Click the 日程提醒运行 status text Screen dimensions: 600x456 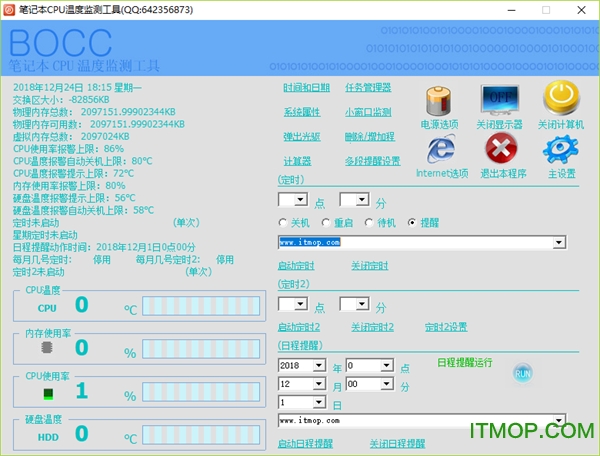465,362
